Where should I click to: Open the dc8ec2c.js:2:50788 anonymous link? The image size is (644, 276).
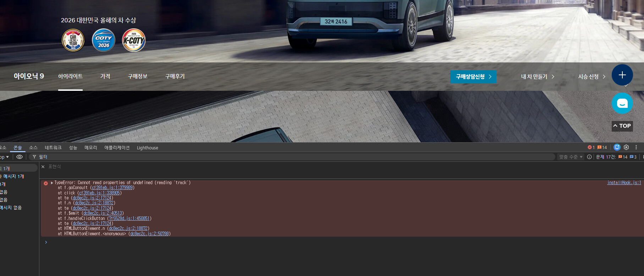click(x=149, y=234)
